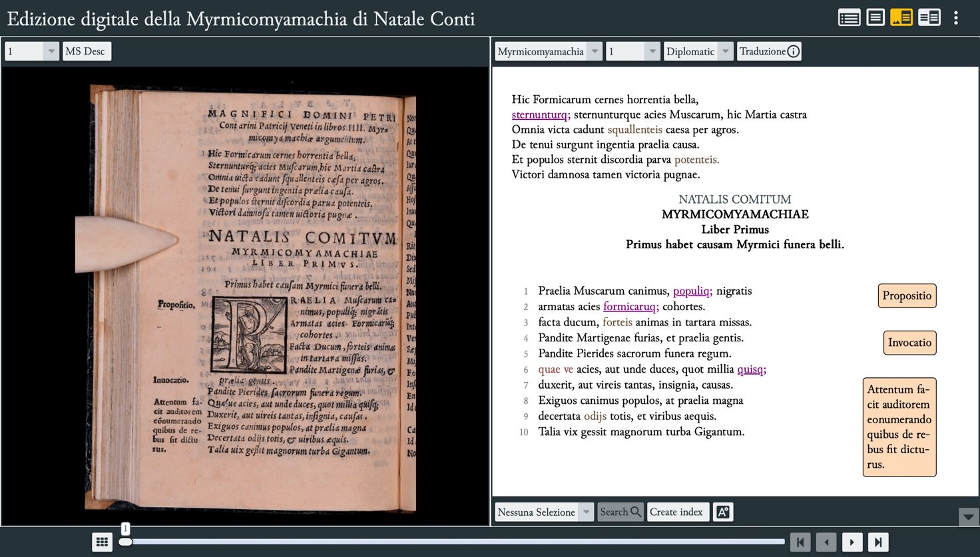Open the three-dot main menu
The height and width of the screenshot is (557, 980).
tap(956, 18)
